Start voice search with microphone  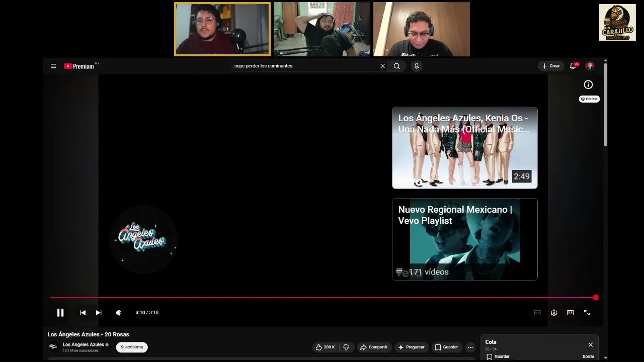pos(416,66)
